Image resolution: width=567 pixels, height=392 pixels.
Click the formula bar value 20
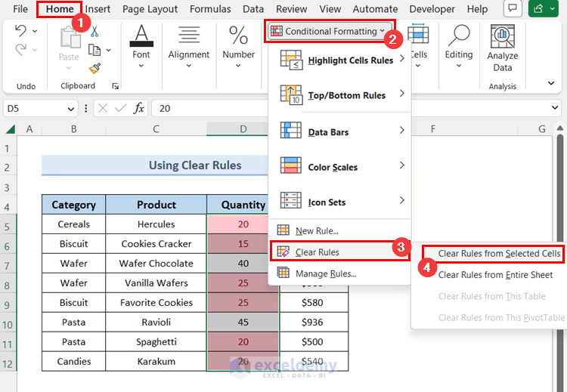tap(165, 109)
